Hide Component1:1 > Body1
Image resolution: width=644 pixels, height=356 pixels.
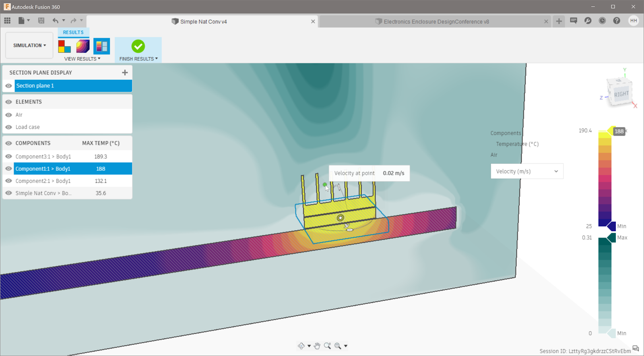pos(8,169)
